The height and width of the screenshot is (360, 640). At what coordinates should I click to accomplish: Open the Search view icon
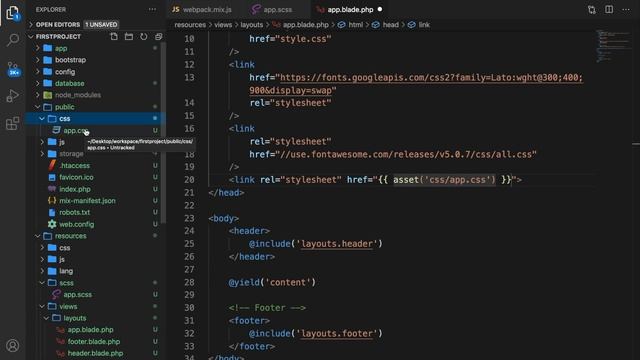pyautogui.click(x=13, y=40)
